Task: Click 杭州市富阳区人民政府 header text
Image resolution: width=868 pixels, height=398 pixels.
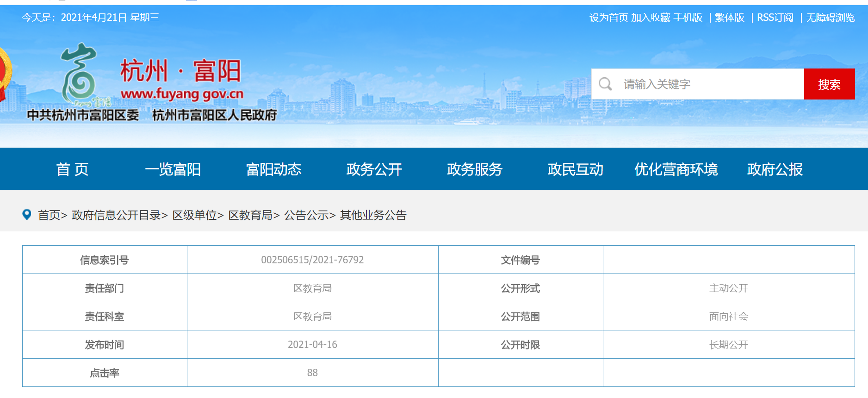Action: click(214, 115)
